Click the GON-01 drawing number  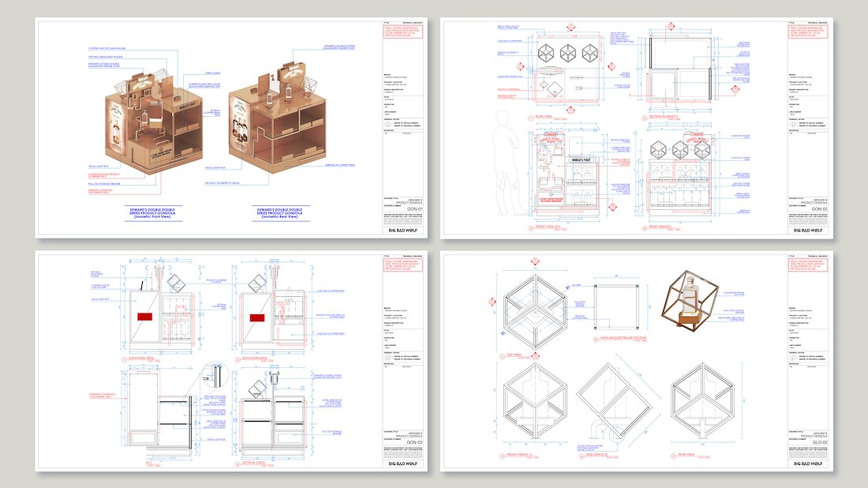[x=414, y=208]
